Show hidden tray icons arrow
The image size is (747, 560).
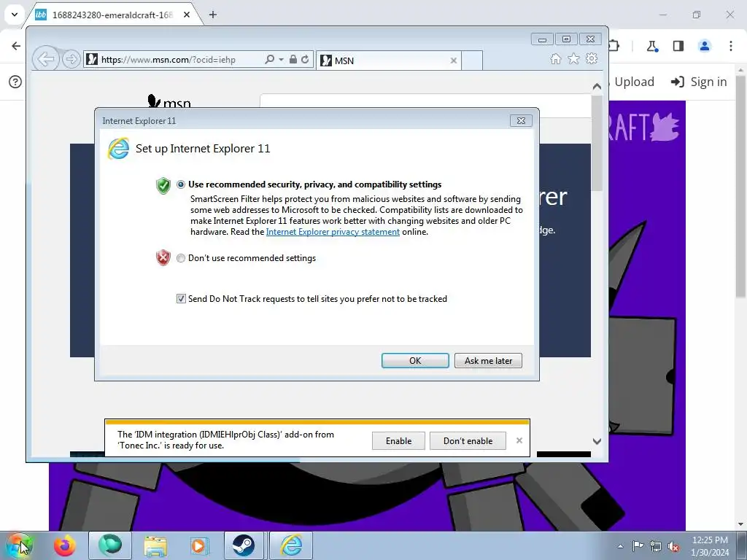620,546
